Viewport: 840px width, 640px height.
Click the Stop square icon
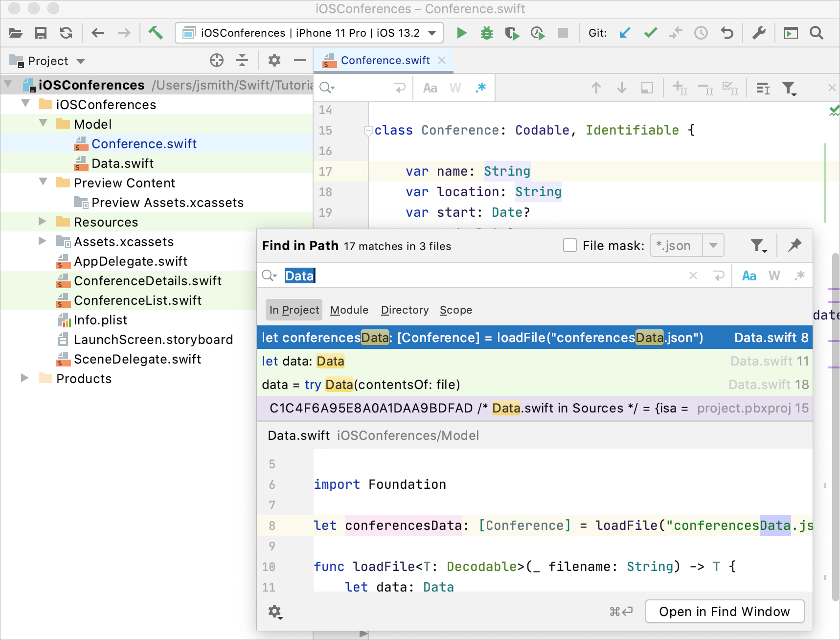(563, 33)
